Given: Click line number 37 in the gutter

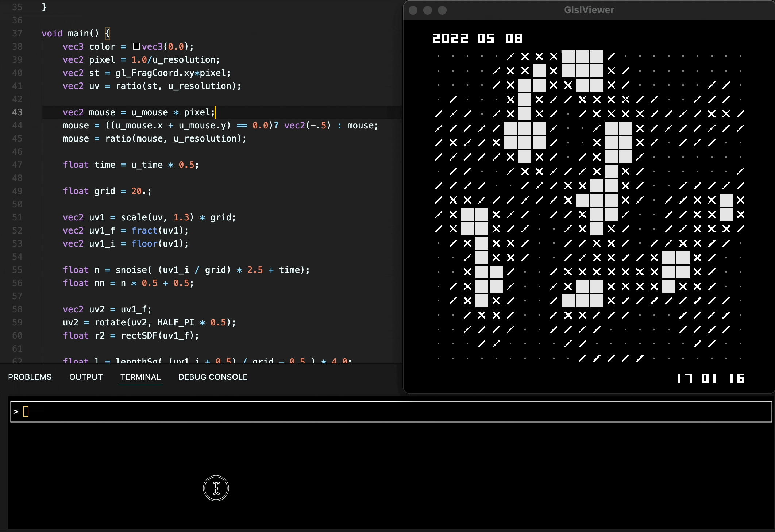Looking at the screenshot, I should (x=17, y=34).
